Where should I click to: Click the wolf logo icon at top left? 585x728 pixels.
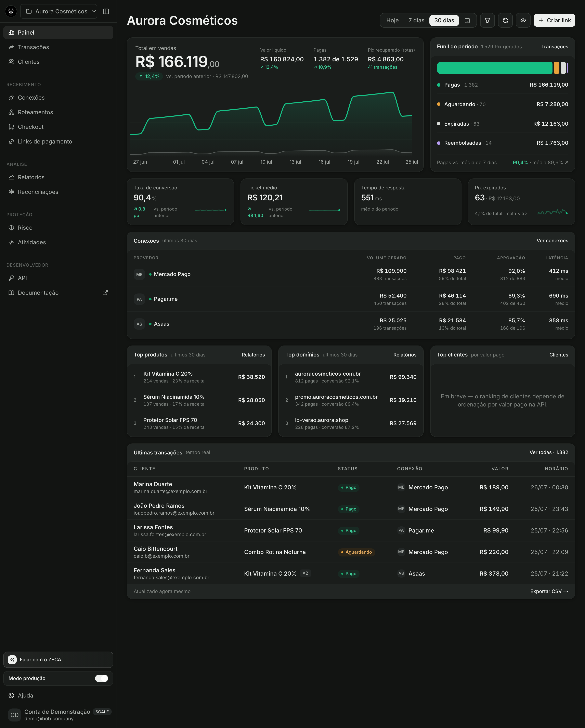point(11,11)
